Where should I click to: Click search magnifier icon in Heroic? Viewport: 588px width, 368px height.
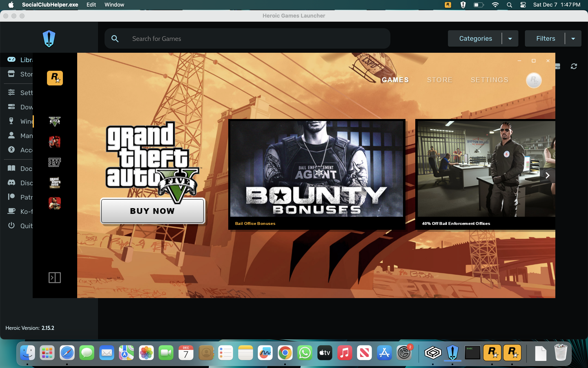[115, 38]
